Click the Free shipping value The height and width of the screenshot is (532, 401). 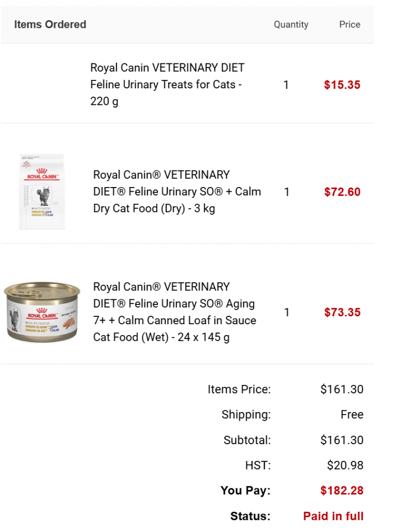(x=352, y=415)
